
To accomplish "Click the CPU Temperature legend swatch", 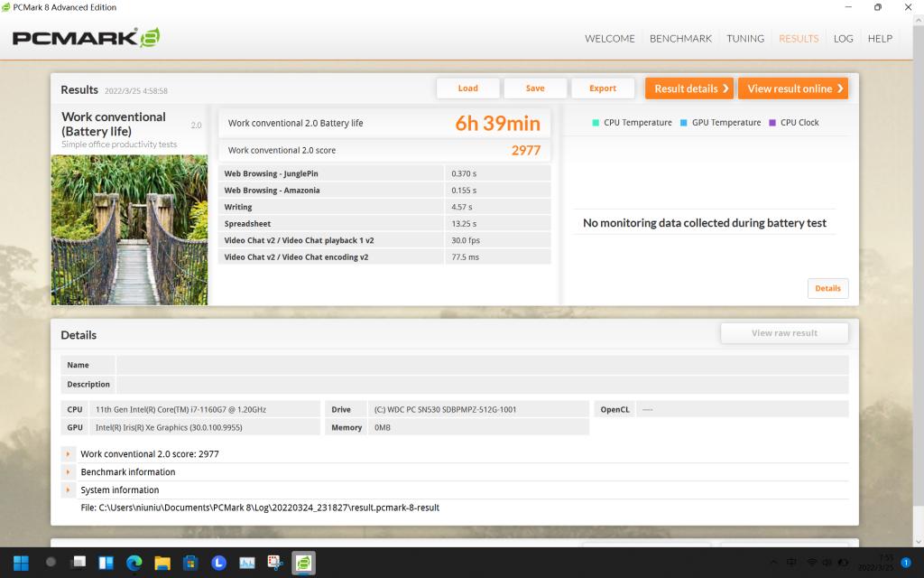I will tap(596, 123).
